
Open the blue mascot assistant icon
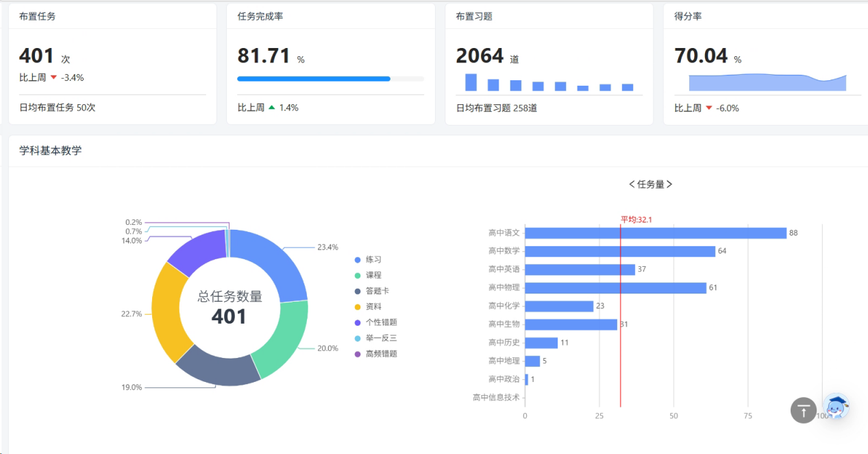pyautogui.click(x=836, y=407)
